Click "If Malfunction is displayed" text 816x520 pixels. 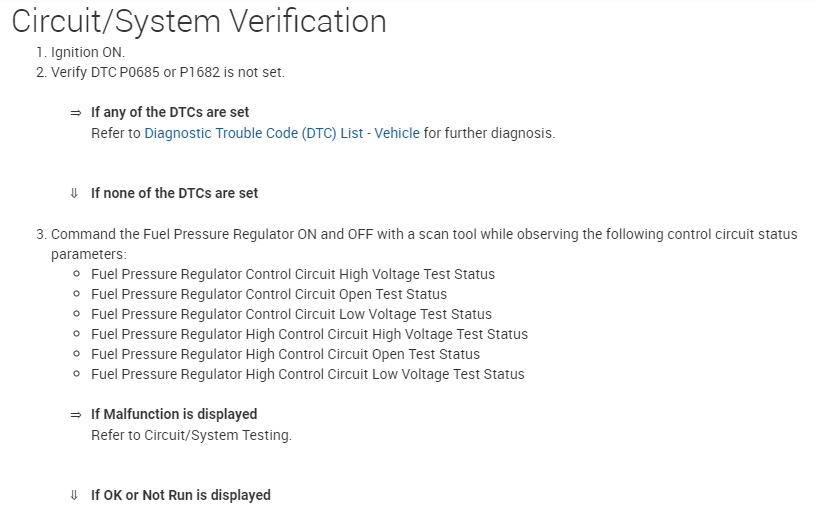click(x=174, y=414)
